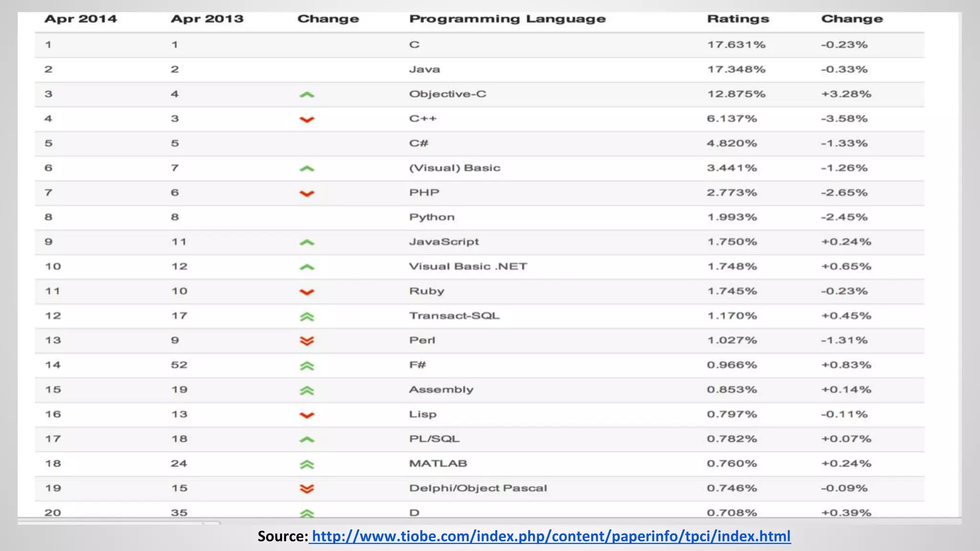Click the 17.631% rating value

(736, 45)
